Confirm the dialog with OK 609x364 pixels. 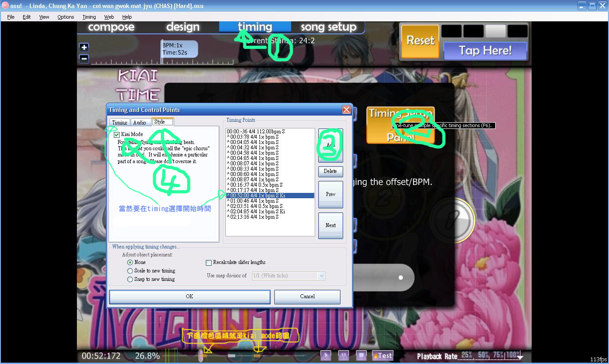tap(190, 296)
